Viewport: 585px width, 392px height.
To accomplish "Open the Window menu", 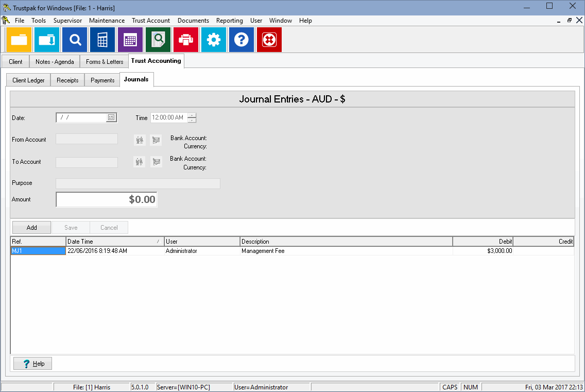I will tap(281, 21).
